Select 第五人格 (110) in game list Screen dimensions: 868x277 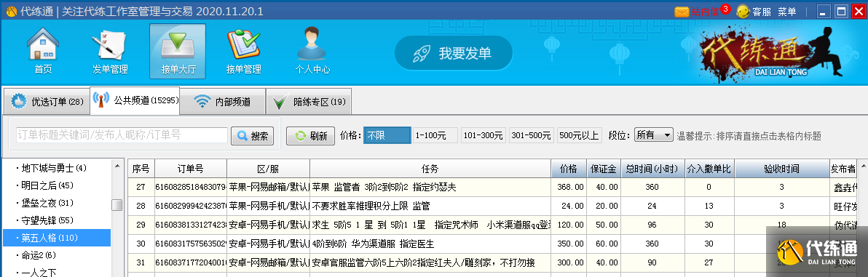tap(57, 238)
